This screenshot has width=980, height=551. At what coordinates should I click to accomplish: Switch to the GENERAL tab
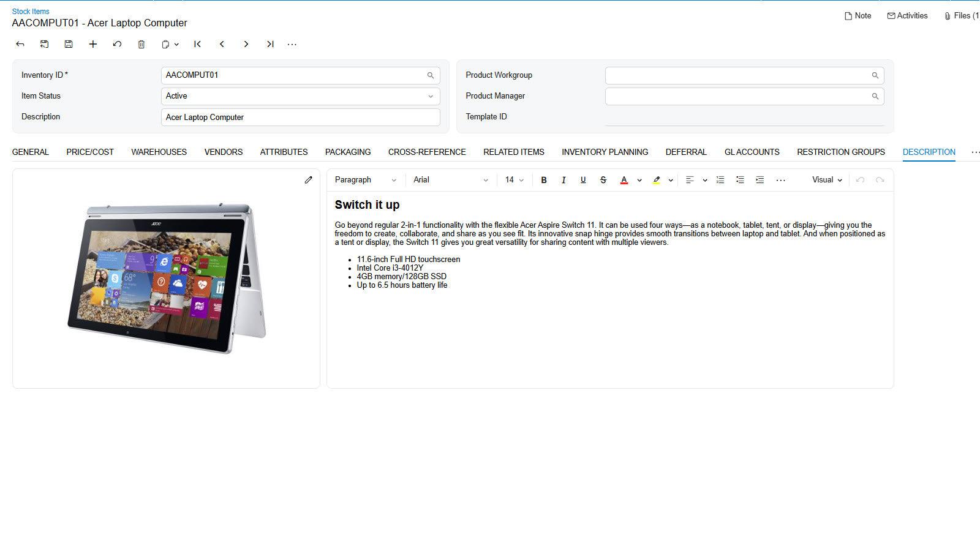click(x=31, y=152)
